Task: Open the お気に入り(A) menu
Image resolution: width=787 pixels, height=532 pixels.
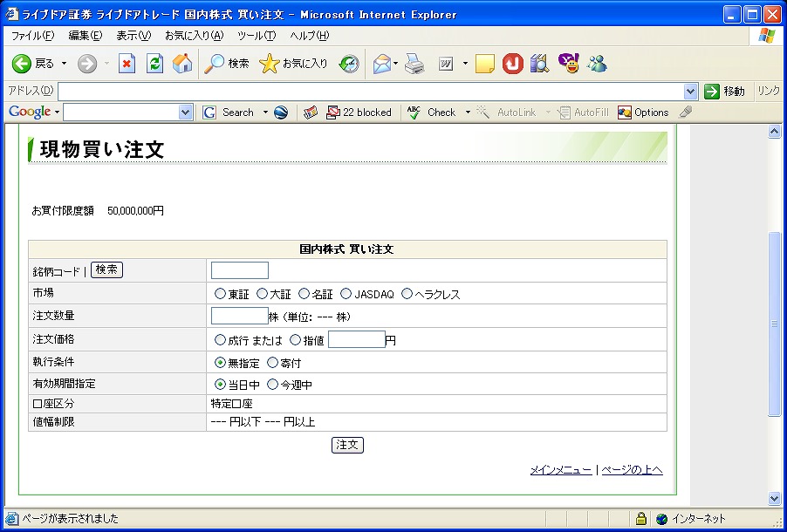Action: pyautogui.click(x=195, y=36)
